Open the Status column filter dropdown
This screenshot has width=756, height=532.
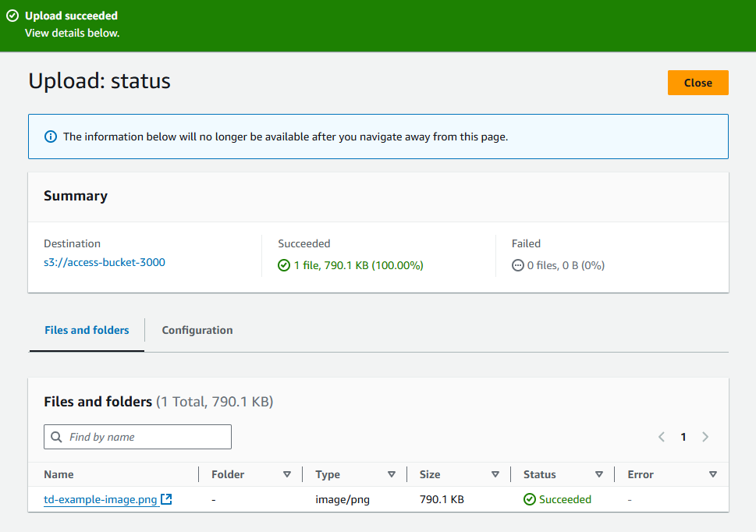pyautogui.click(x=599, y=473)
